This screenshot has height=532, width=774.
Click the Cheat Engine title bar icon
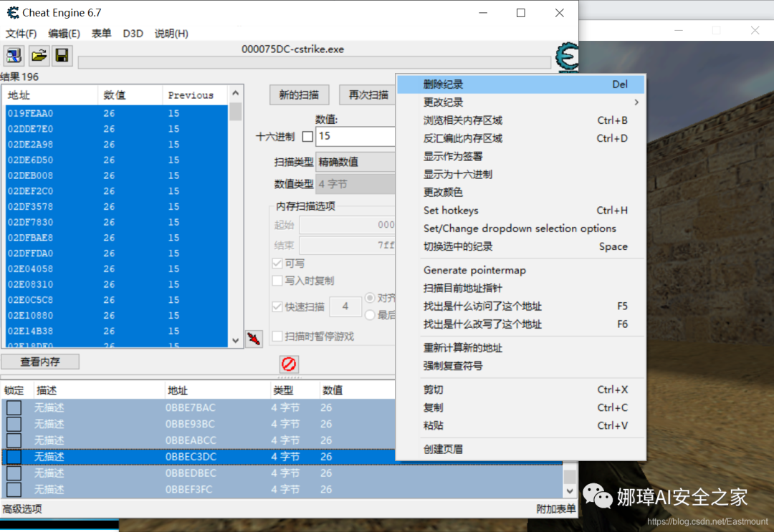[13, 13]
